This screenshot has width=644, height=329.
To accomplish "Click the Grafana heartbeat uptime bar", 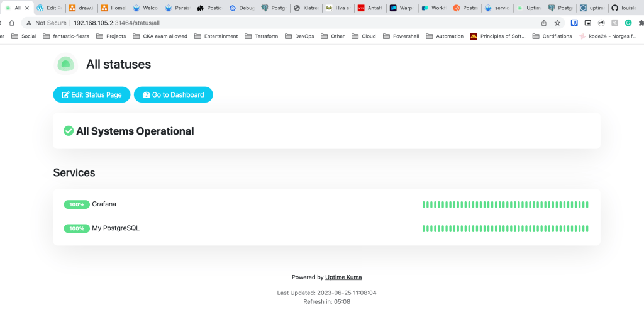I will 505,204.
